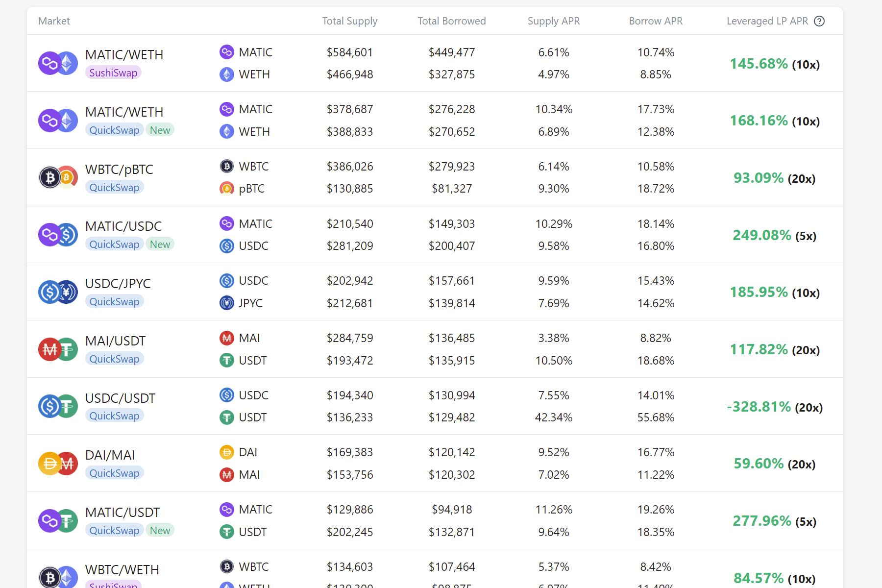The image size is (882, 588).
Task: Click the 249.08% leveraged APR value for MATIC/USDC
Action: (761, 235)
